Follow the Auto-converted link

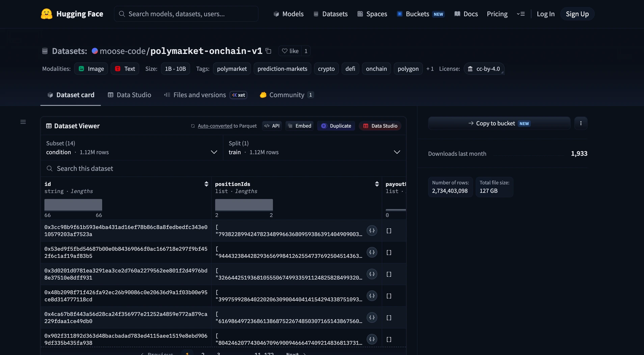215,126
